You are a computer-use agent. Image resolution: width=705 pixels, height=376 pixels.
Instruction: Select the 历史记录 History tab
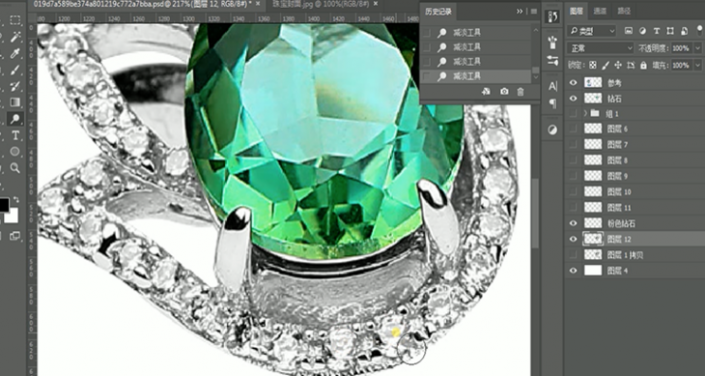click(x=438, y=12)
